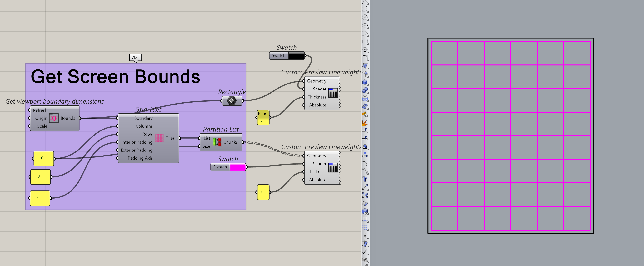Choose the Rectangle drawing tool

click(x=365, y=42)
